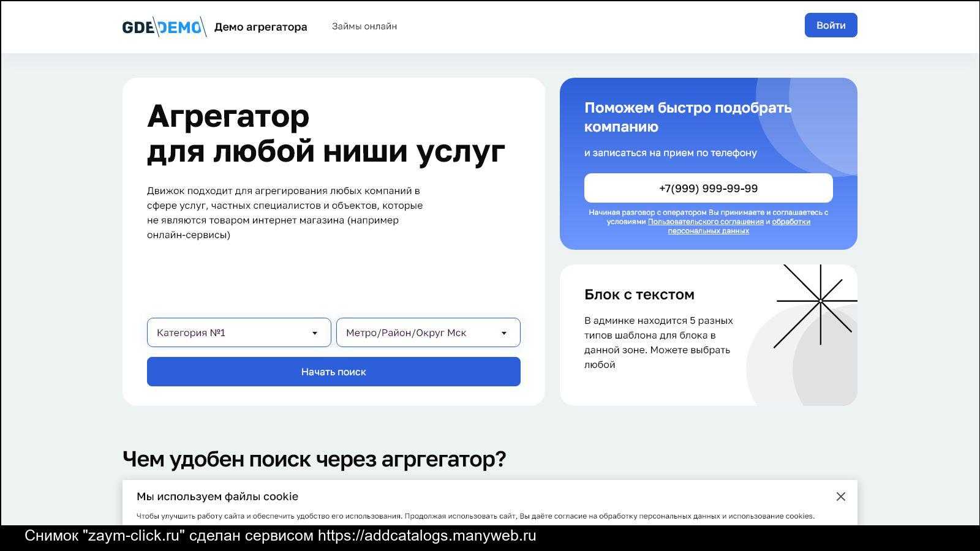Click the GDE DEMO logo
The height and width of the screenshot is (551, 980).
click(164, 27)
